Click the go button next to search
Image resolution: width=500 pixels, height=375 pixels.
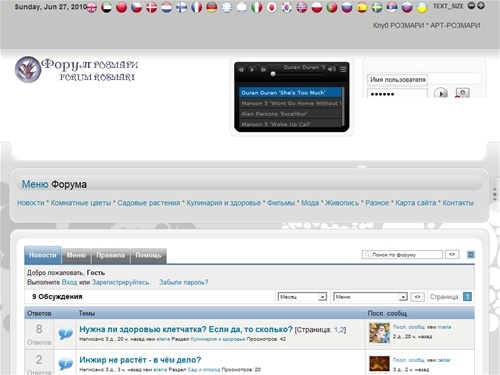(x=452, y=254)
